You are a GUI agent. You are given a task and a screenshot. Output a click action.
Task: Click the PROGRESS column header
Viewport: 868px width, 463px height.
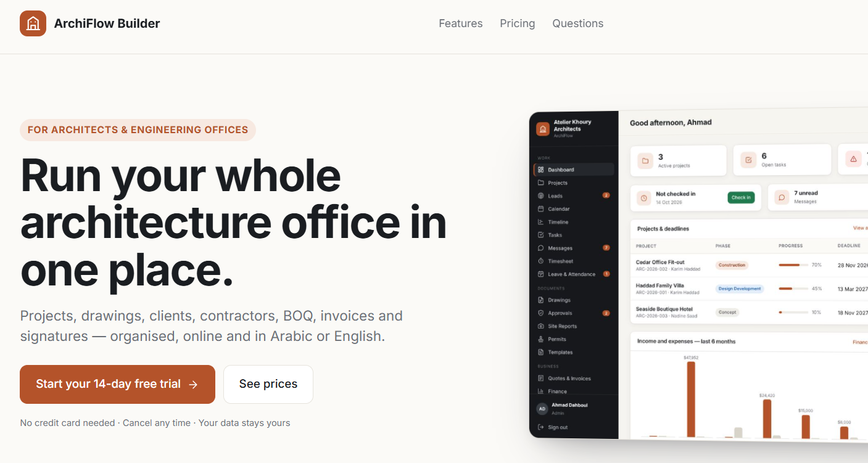tap(791, 246)
